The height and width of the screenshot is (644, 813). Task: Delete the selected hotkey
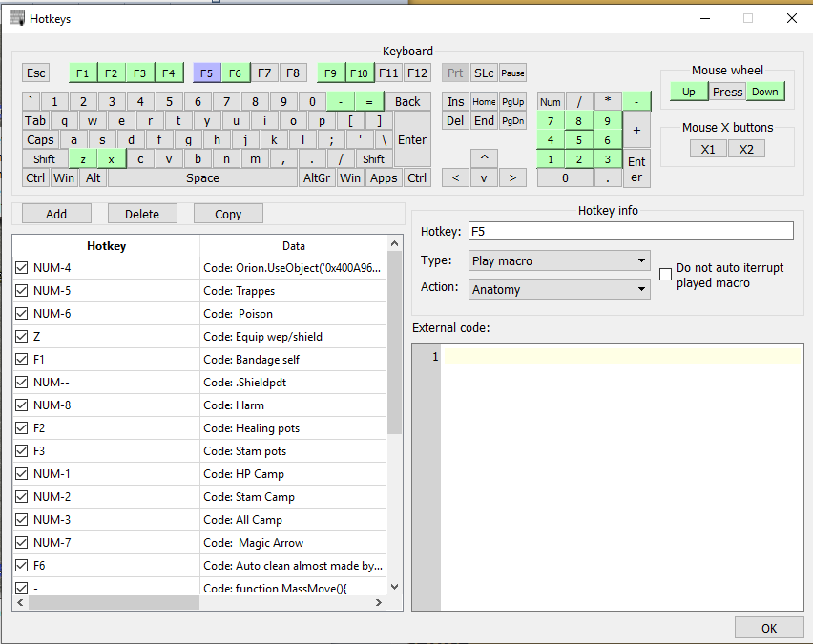[x=142, y=214]
